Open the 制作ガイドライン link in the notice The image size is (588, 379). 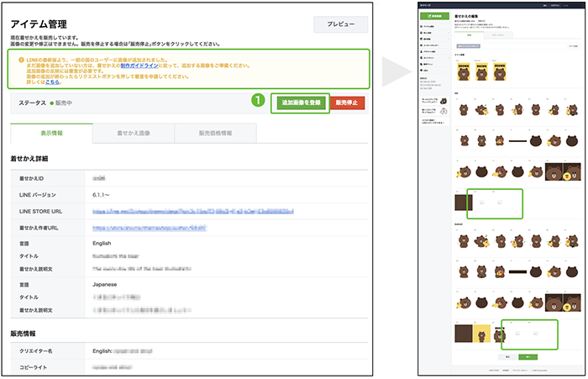click(x=139, y=66)
